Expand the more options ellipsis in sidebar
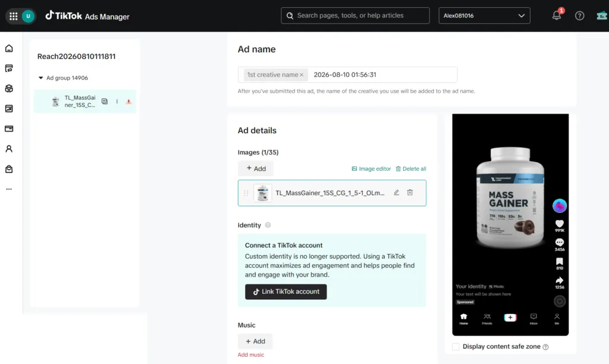This screenshot has width=609, height=364. tap(9, 189)
